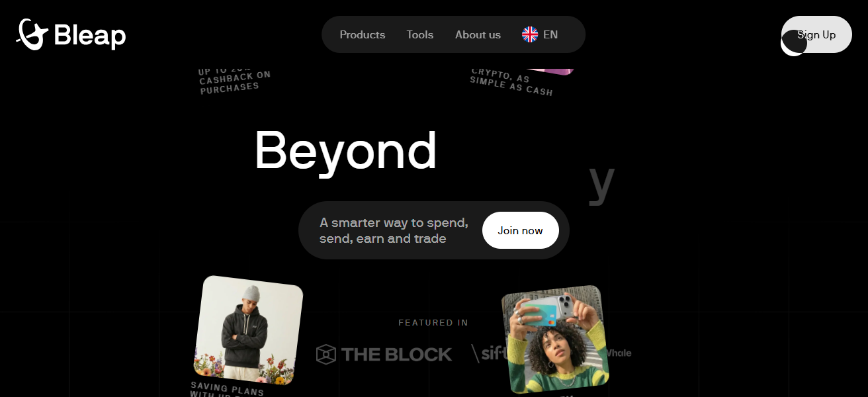Image resolution: width=868 pixels, height=397 pixels.
Task: Click the Bleap logo icon
Action: (x=32, y=34)
